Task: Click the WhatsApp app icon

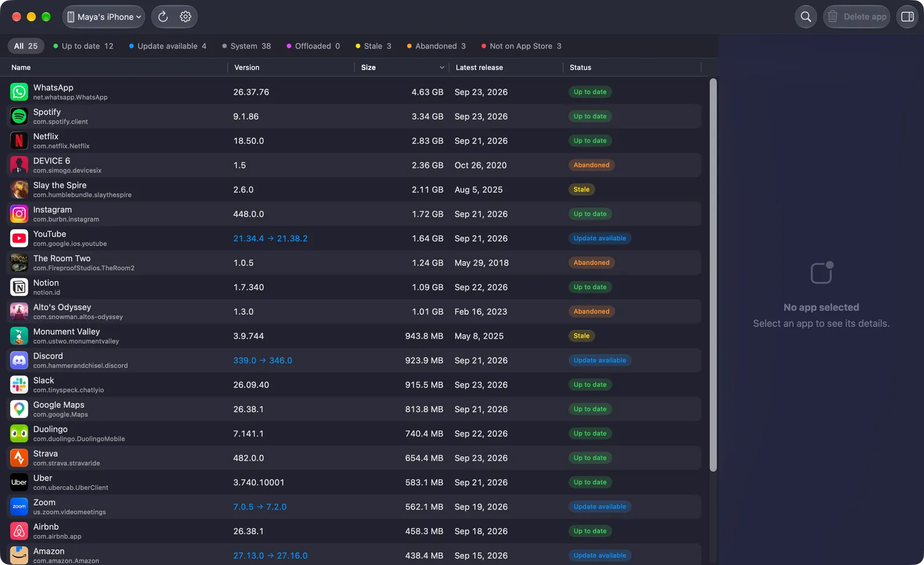Action: pos(19,92)
